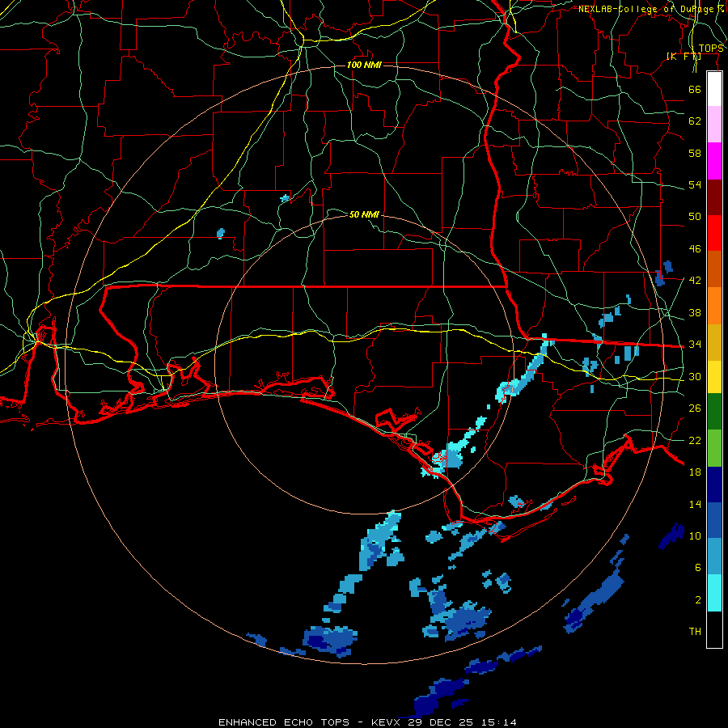The image size is (728, 728).
Task: Click the "TH" threshold label
Action: (x=695, y=632)
